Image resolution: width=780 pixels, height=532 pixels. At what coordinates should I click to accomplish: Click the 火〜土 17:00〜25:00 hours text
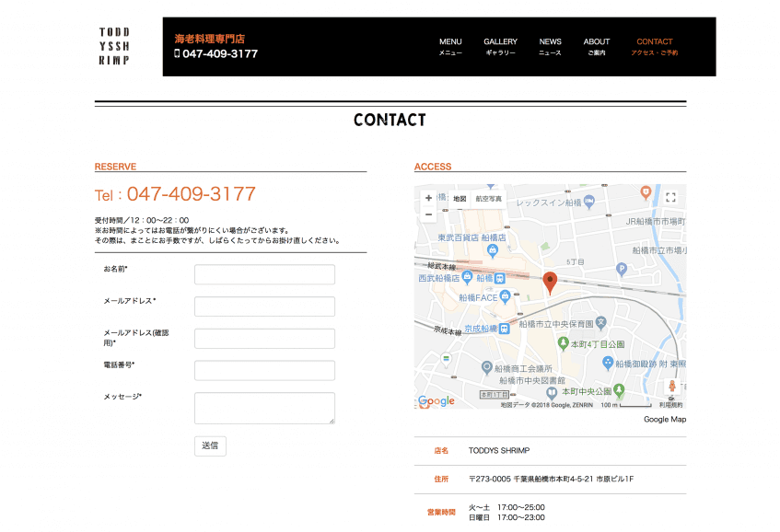(506, 507)
